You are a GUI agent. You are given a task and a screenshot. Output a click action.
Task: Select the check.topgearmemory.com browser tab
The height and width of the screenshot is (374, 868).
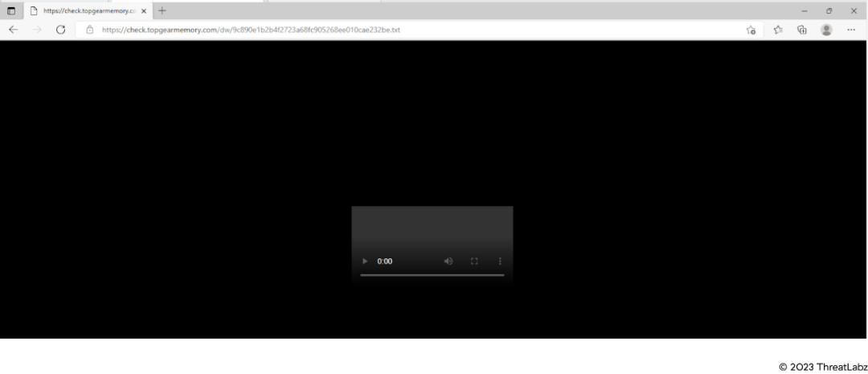coord(84,10)
